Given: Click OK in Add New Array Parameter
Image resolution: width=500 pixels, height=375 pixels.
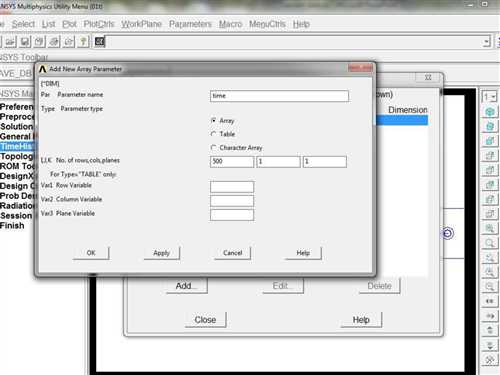Looking at the screenshot, I should 91,253.
